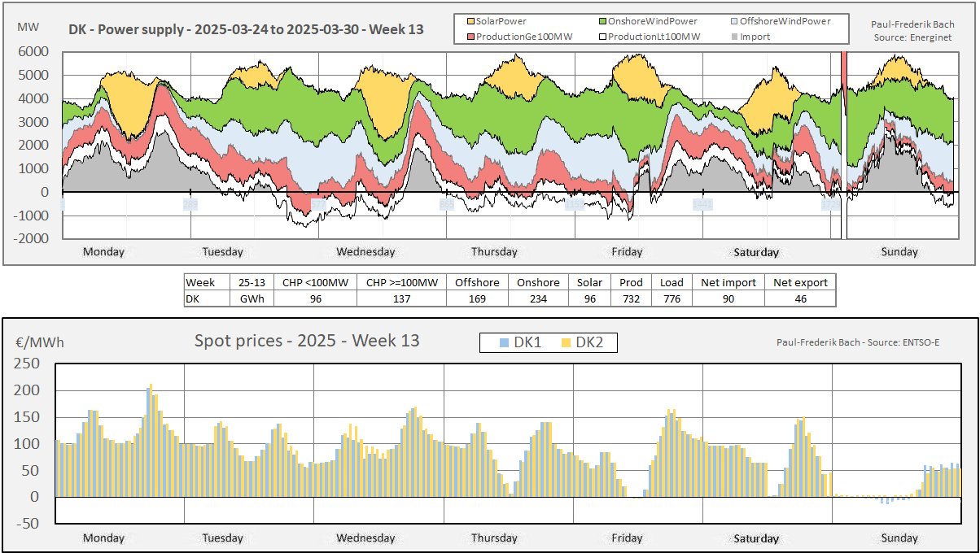Select the Spot prices chart title
This screenshot has height=553, width=980.
tap(307, 341)
